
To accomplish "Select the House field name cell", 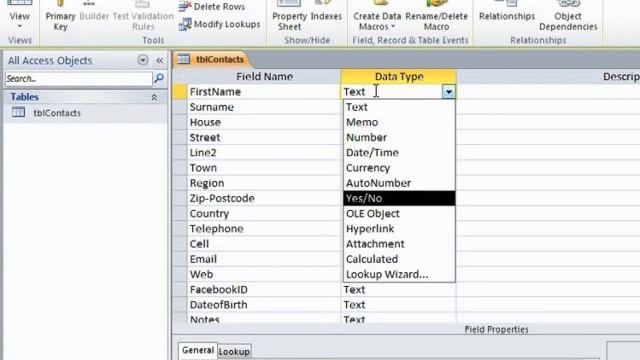I will [264, 122].
